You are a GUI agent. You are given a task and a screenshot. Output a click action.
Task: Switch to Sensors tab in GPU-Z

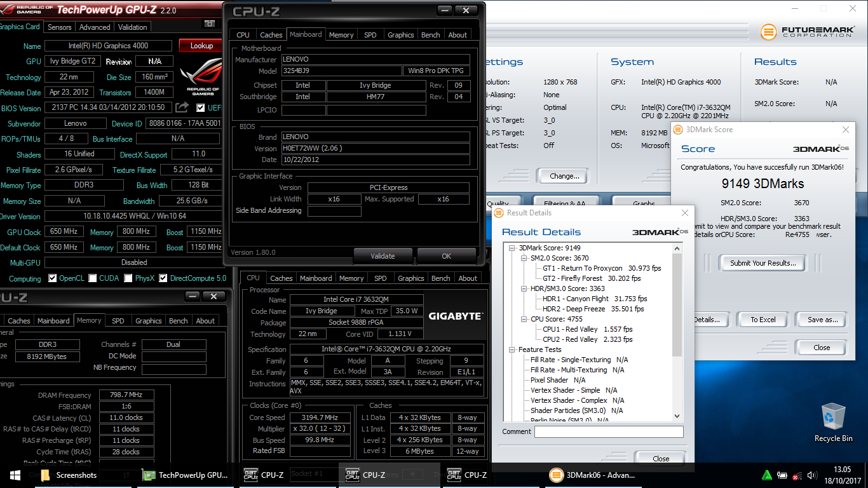[60, 27]
